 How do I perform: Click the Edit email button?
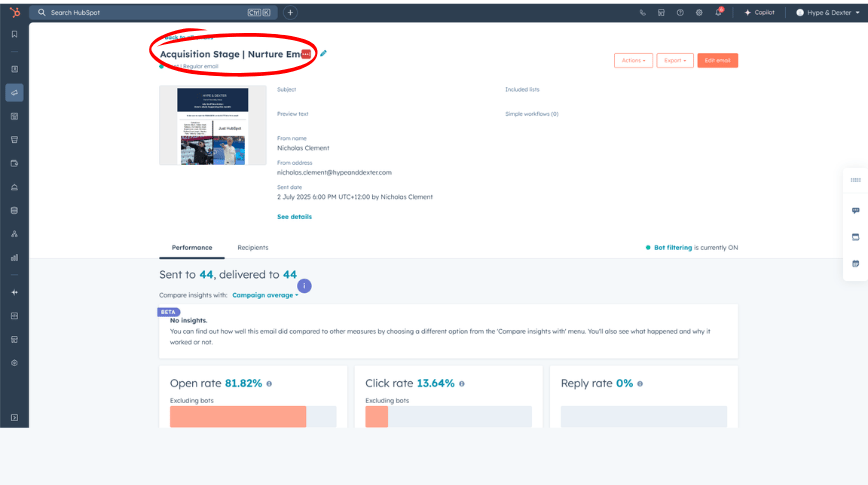pyautogui.click(x=717, y=60)
